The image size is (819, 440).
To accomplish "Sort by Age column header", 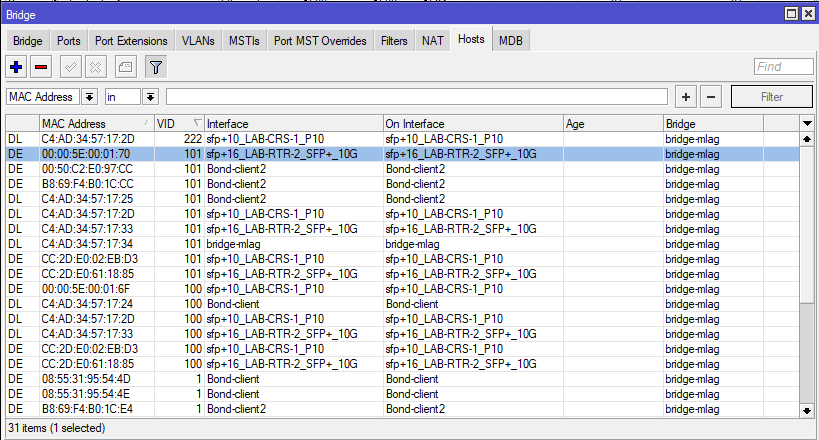I will click(613, 124).
